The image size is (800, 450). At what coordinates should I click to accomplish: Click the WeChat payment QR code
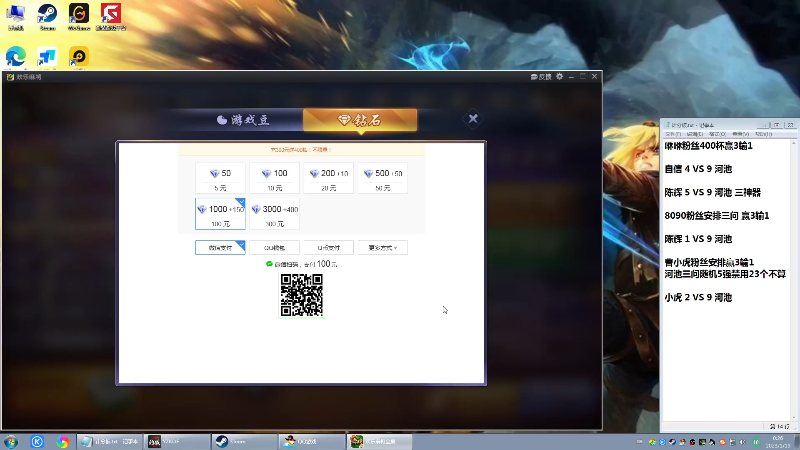[x=302, y=295]
